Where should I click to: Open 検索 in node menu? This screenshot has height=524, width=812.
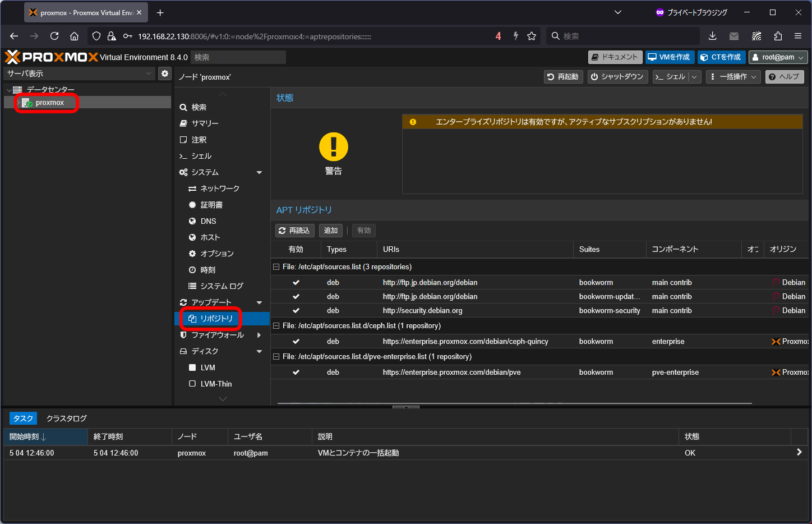(222, 107)
